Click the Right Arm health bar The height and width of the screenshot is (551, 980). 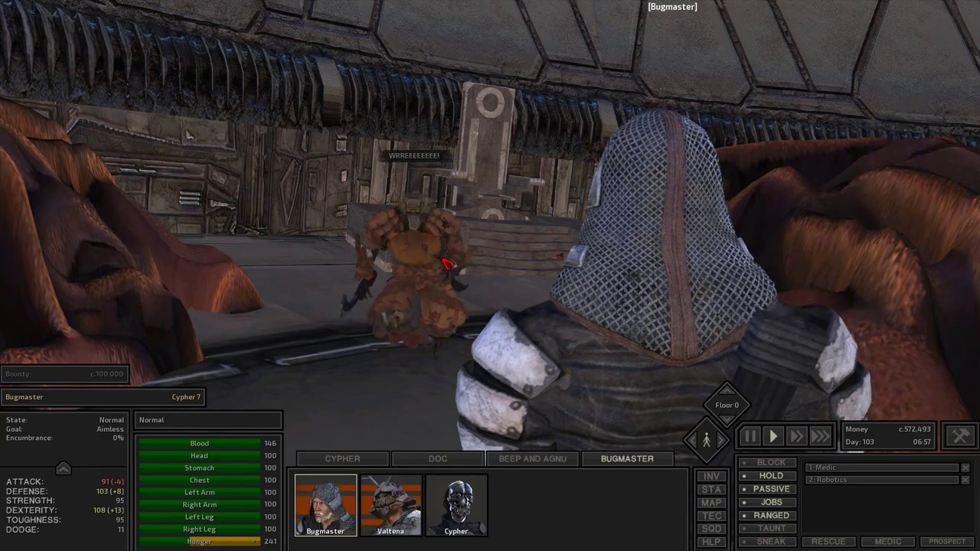click(x=199, y=504)
